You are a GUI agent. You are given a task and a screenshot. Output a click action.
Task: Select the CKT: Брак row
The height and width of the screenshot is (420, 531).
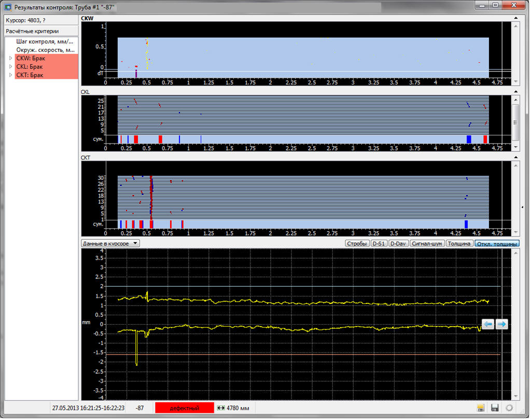pyautogui.click(x=46, y=75)
